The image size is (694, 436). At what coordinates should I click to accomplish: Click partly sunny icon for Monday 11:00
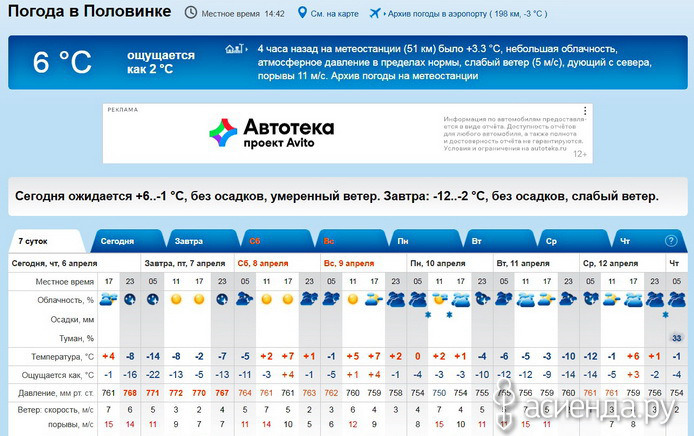pos(439,300)
